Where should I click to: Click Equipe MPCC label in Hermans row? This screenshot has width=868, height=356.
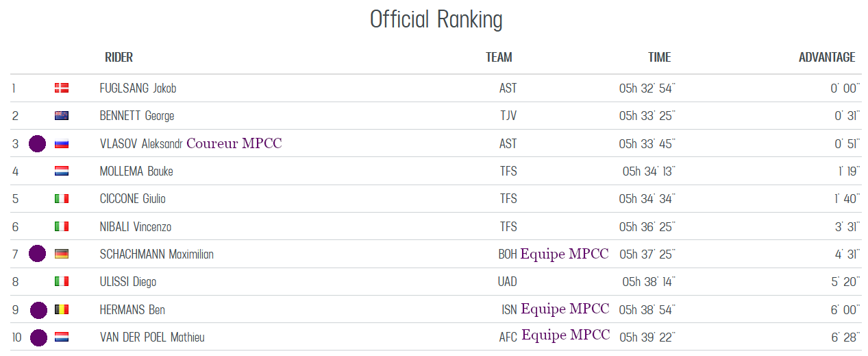[x=565, y=309]
